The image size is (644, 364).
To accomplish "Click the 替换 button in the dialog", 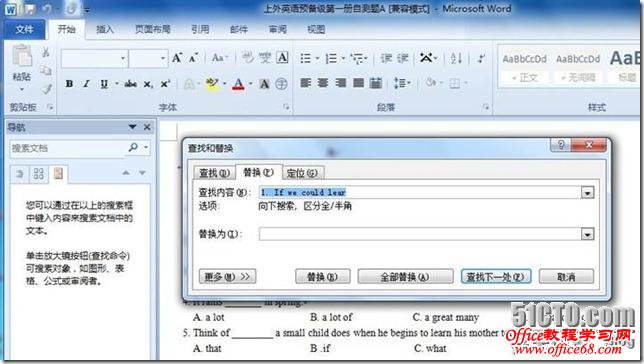I will point(322,276).
